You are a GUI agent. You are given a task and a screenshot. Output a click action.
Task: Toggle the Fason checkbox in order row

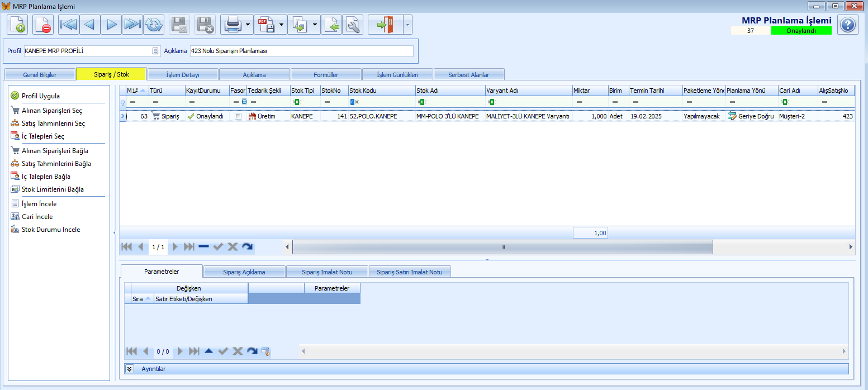(x=239, y=116)
